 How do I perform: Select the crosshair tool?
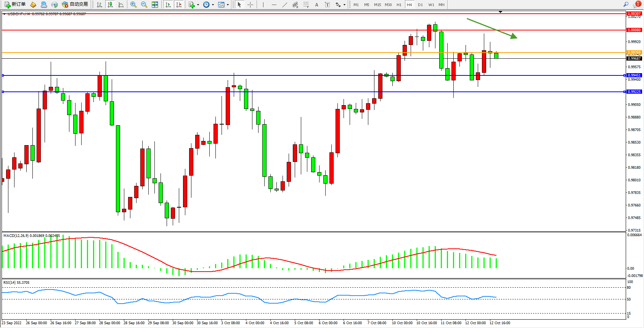(250, 5)
